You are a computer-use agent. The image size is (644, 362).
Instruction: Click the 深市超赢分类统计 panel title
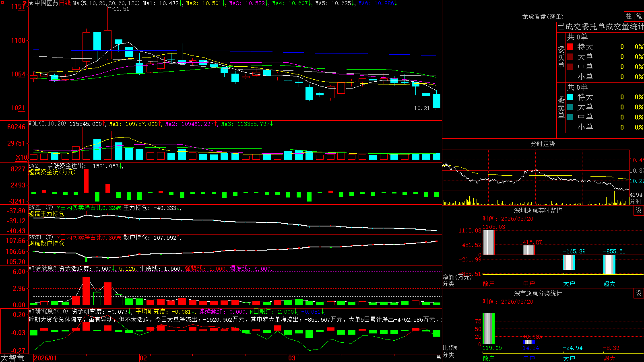pyautogui.click(x=538, y=293)
